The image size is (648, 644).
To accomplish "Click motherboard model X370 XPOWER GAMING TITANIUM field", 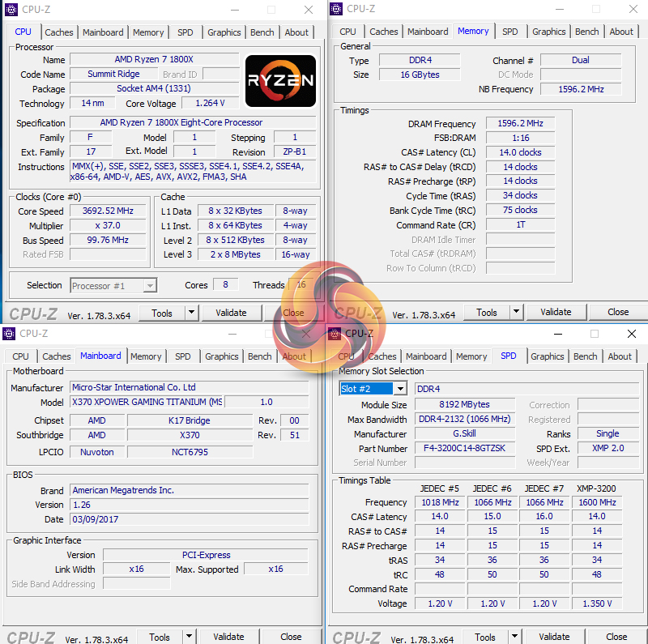I will point(147,402).
